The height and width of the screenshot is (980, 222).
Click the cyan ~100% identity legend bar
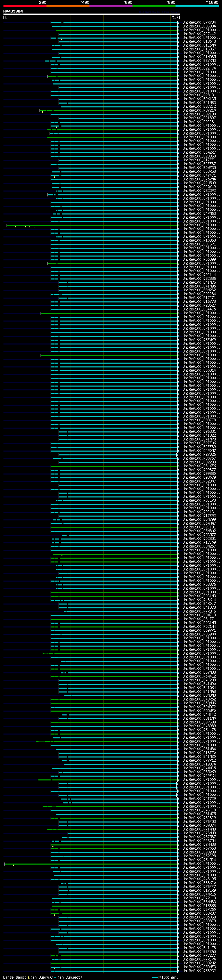pyautogui.click(x=197, y=7)
